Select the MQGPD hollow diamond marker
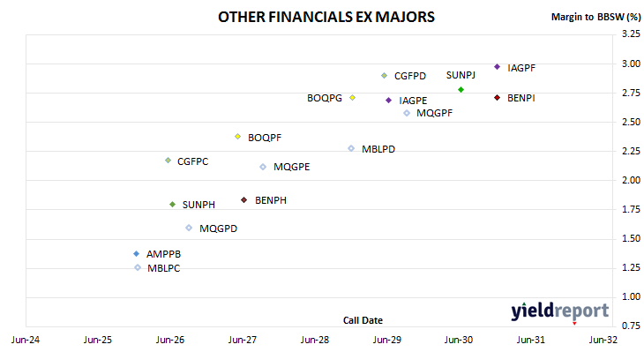The height and width of the screenshot is (352, 644). click(x=189, y=228)
